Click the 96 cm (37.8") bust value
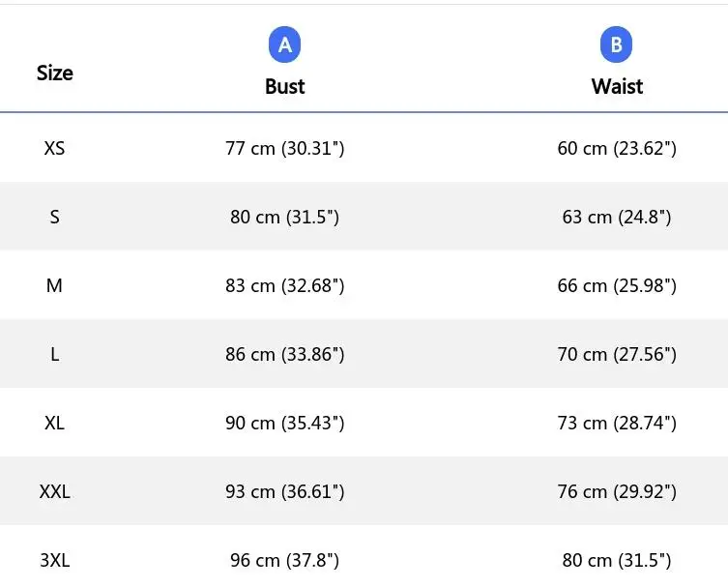 coord(284,560)
